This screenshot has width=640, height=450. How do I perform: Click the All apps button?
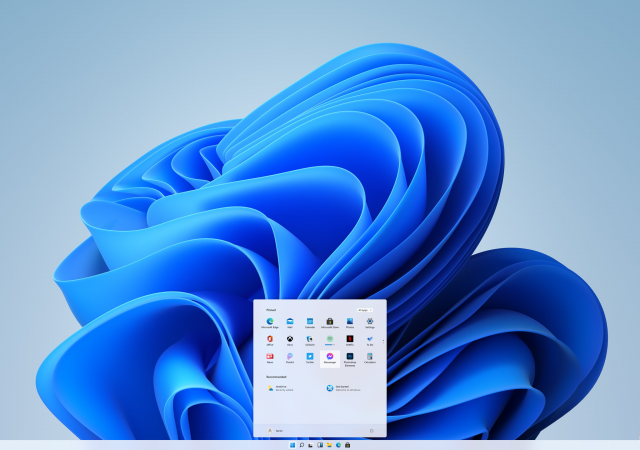coord(364,310)
